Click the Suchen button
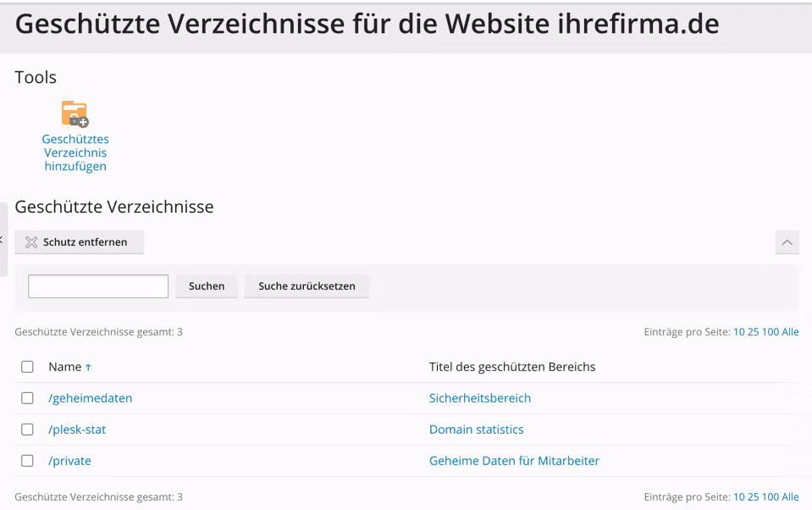 tap(207, 286)
